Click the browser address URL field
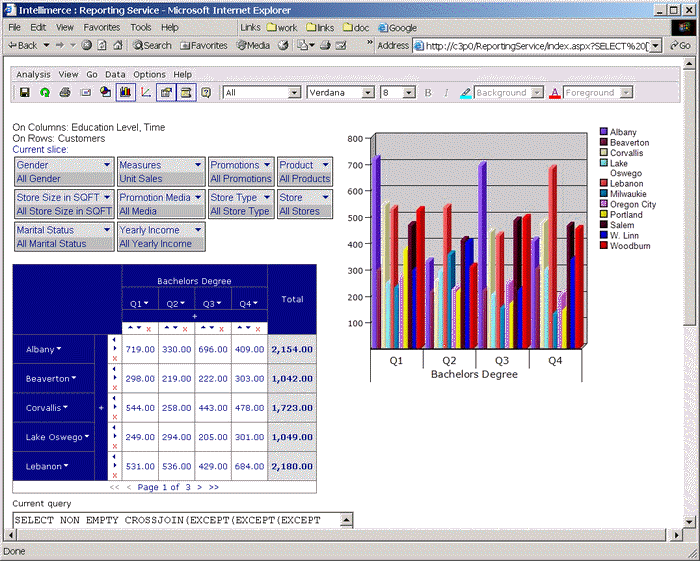 537,46
